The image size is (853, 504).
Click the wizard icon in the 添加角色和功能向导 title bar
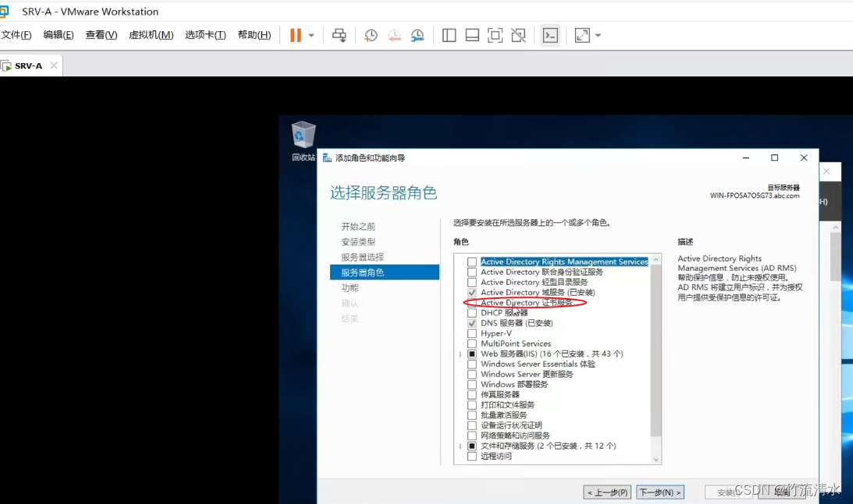(327, 158)
